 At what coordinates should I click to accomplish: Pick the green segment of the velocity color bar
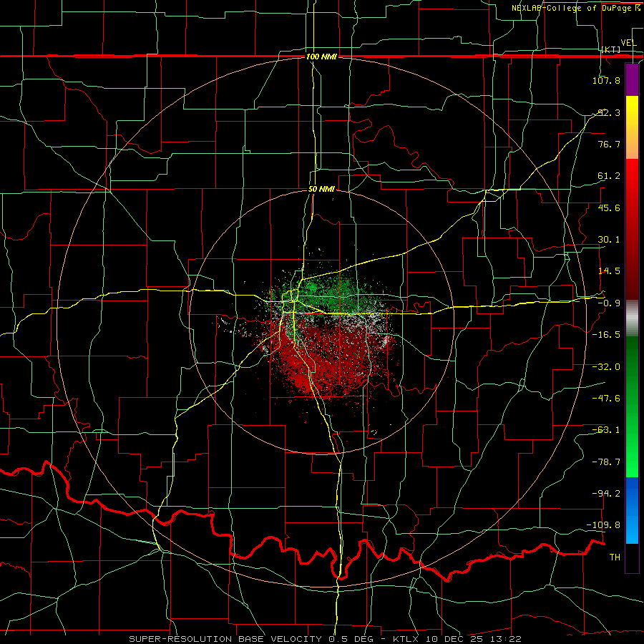click(x=632, y=406)
